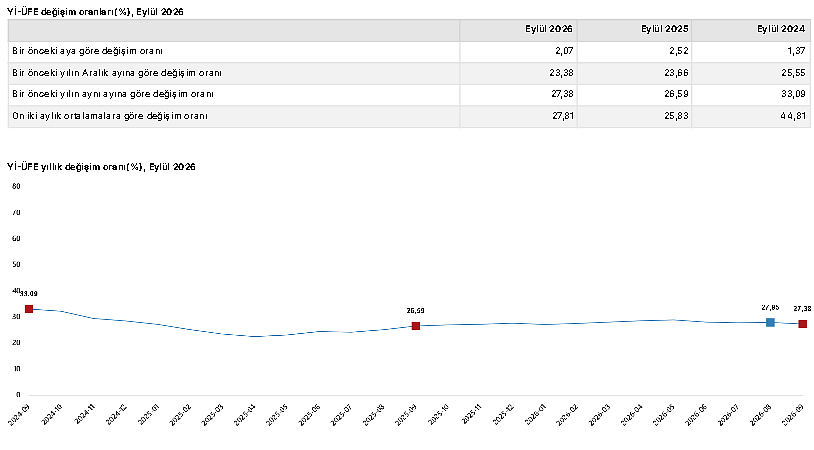The width and height of the screenshot is (814, 450).
Task: Click the Eylül 2026 column header
Action: click(x=548, y=29)
